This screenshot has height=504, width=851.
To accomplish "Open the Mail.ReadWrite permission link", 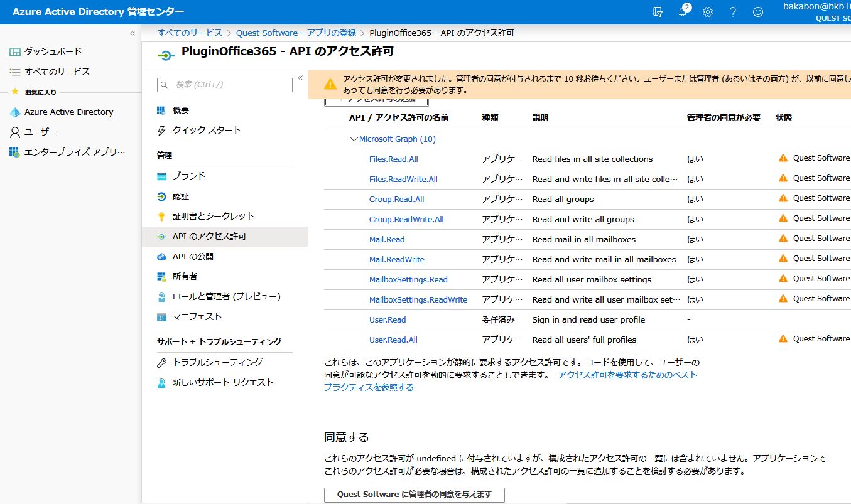I will [x=397, y=260].
